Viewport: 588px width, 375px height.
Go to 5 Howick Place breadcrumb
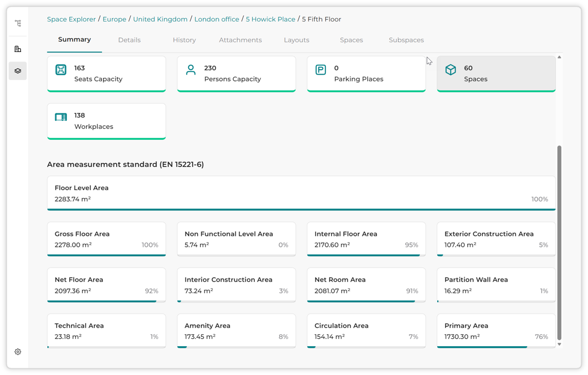(271, 19)
